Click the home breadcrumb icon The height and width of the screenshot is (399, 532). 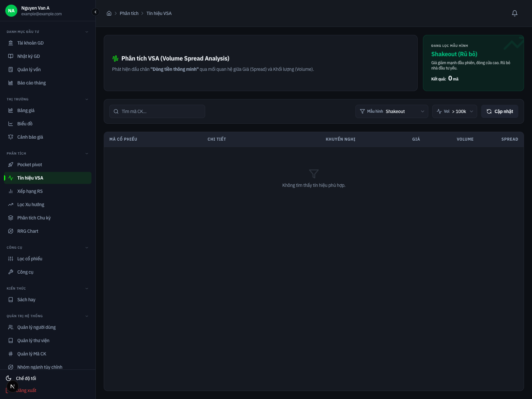pos(109,13)
